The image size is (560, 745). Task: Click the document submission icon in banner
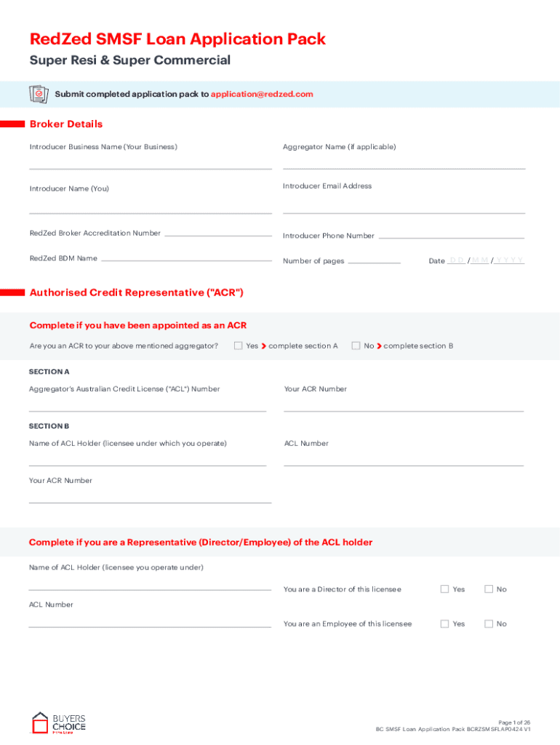tap(38, 95)
